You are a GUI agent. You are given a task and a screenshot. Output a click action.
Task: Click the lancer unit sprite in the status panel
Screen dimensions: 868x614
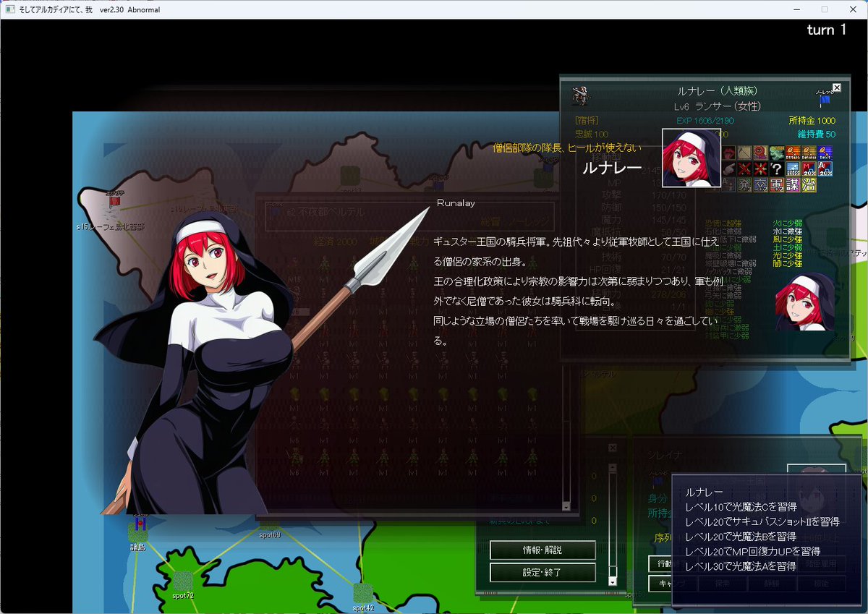[579, 95]
